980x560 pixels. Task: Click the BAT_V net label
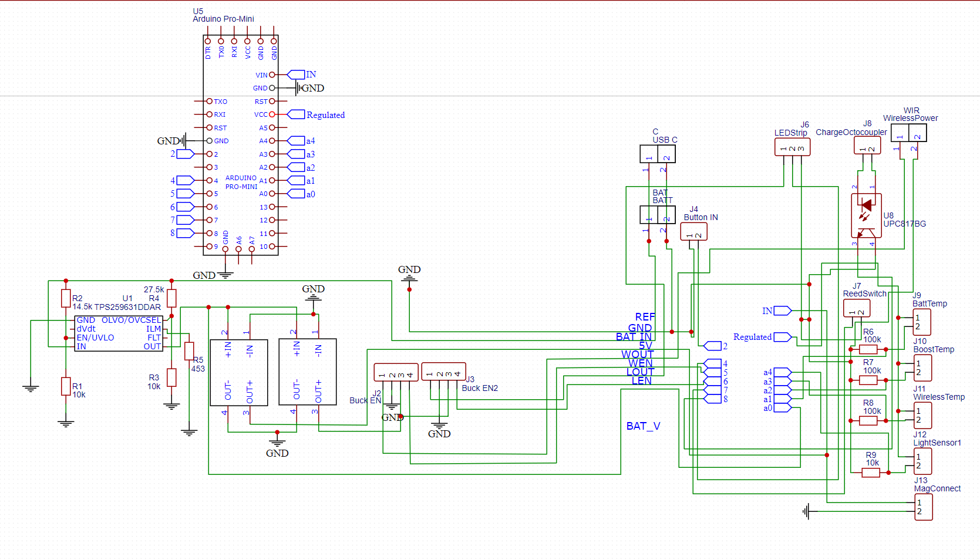(644, 426)
